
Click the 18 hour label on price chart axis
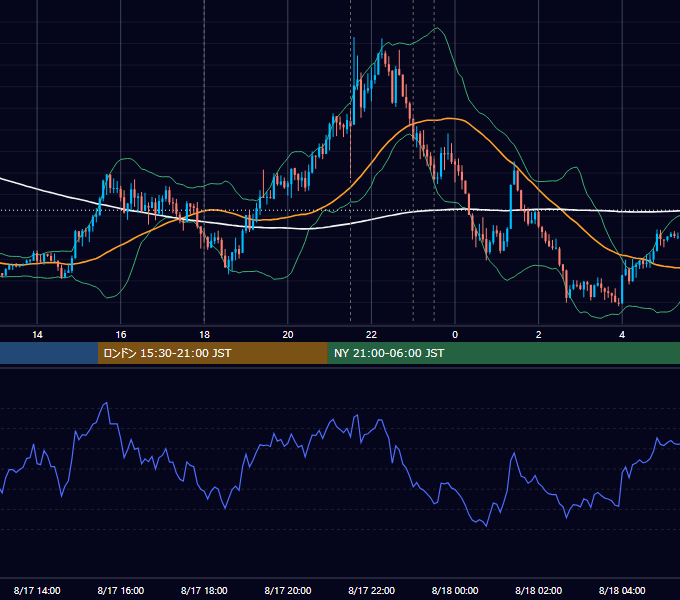204,335
